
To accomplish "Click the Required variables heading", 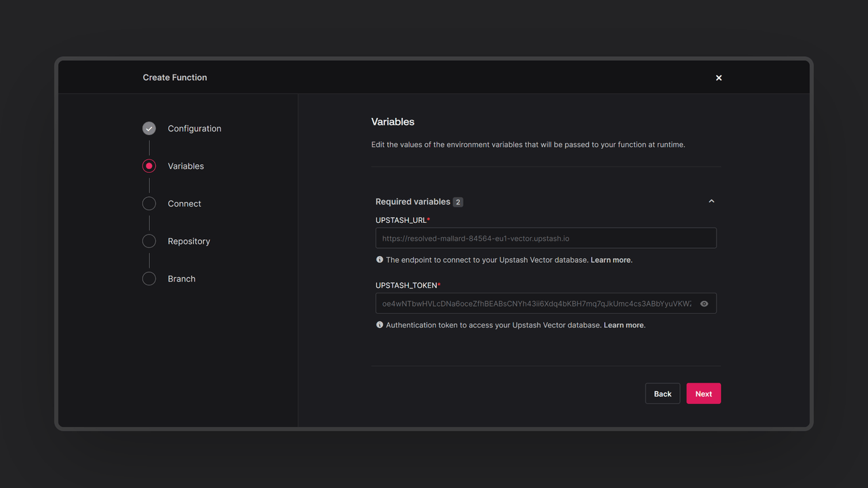I will point(413,202).
